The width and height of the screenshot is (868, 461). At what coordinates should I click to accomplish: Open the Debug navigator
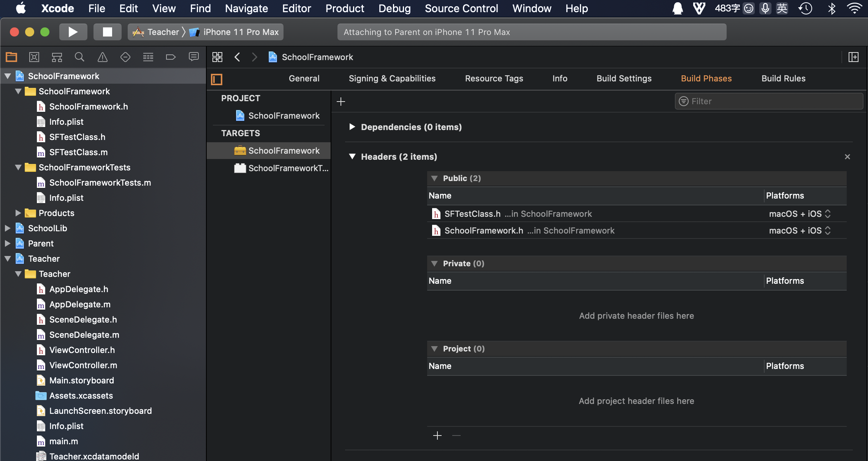tap(148, 57)
